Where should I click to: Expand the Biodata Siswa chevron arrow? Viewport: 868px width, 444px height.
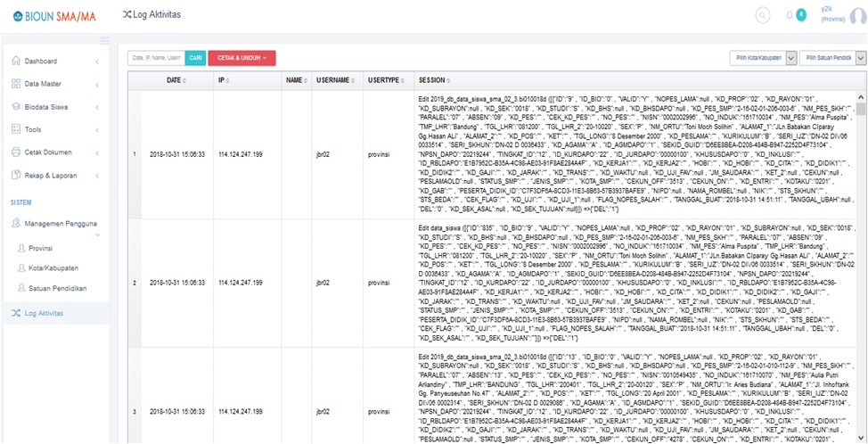tap(97, 107)
